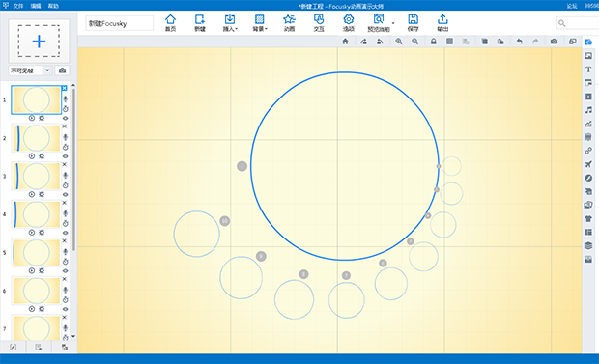Image resolution: width=599 pixels, height=364 pixels.
Task: Open the 动画 (animation) star tool
Action: 289,23
